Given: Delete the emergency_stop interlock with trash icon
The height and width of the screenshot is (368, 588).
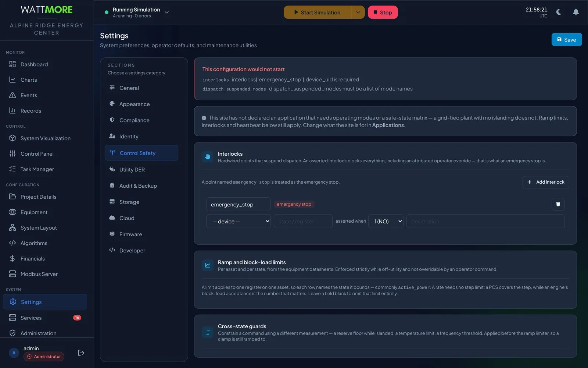Looking at the screenshot, I should coord(558,204).
